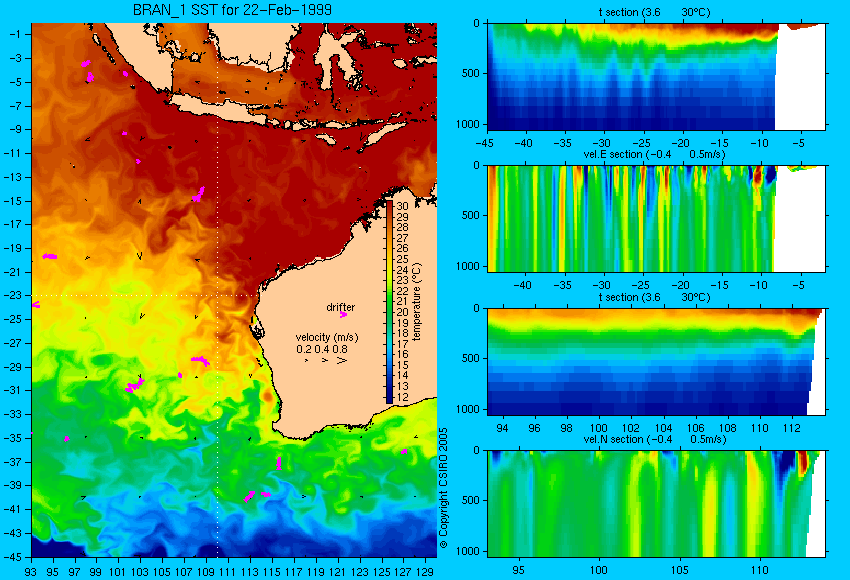Click the largest velocity legend arrow under 0.8

coord(342,360)
